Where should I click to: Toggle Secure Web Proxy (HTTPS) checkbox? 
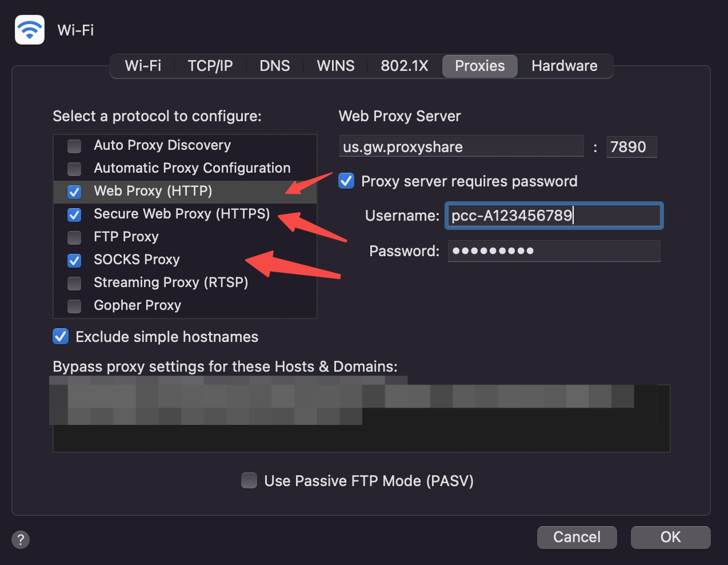tap(74, 214)
